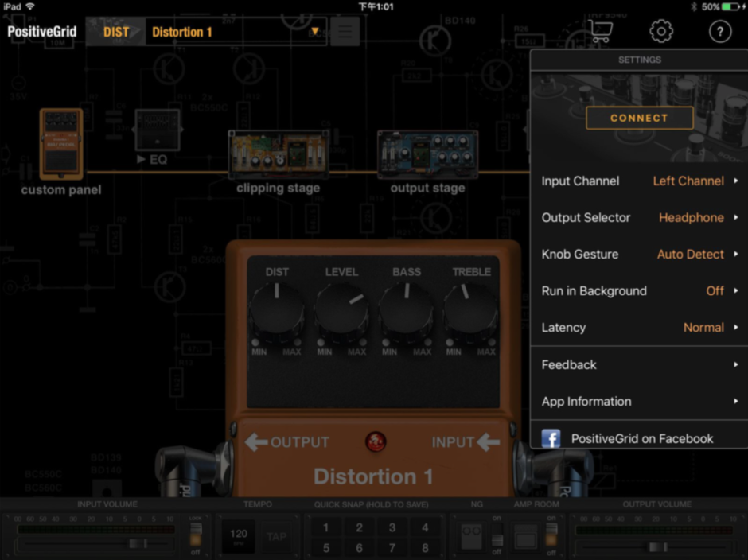The width and height of the screenshot is (748, 560).
Task: Open the shopping cart store
Action: tap(601, 32)
